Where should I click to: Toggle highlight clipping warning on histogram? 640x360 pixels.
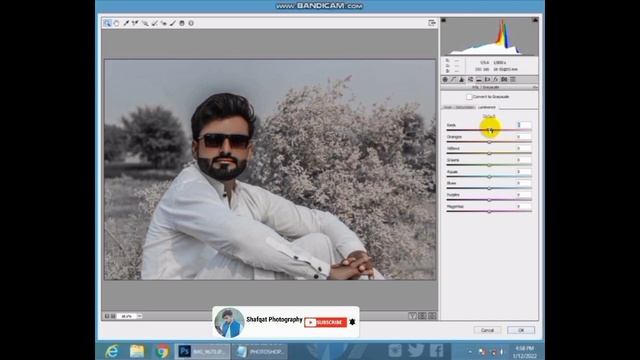click(x=535, y=20)
